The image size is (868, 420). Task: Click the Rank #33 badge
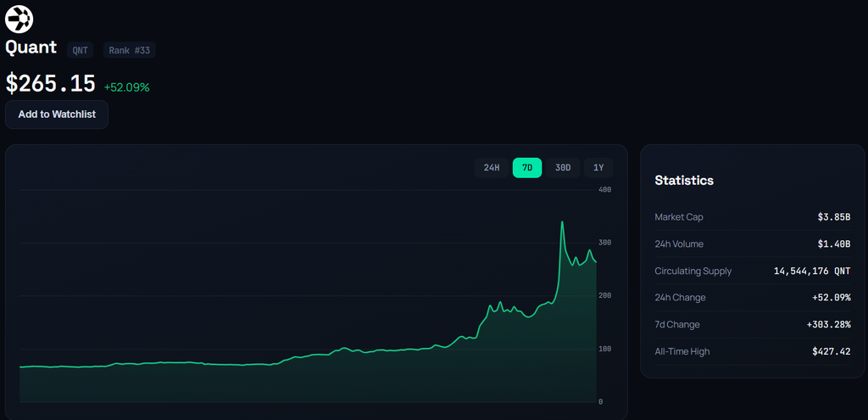click(x=130, y=50)
